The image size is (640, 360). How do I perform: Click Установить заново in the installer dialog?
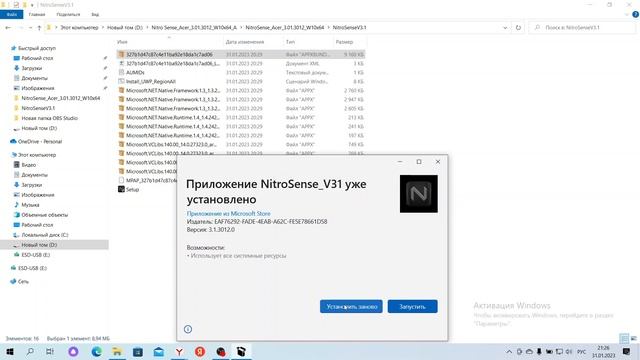351,307
